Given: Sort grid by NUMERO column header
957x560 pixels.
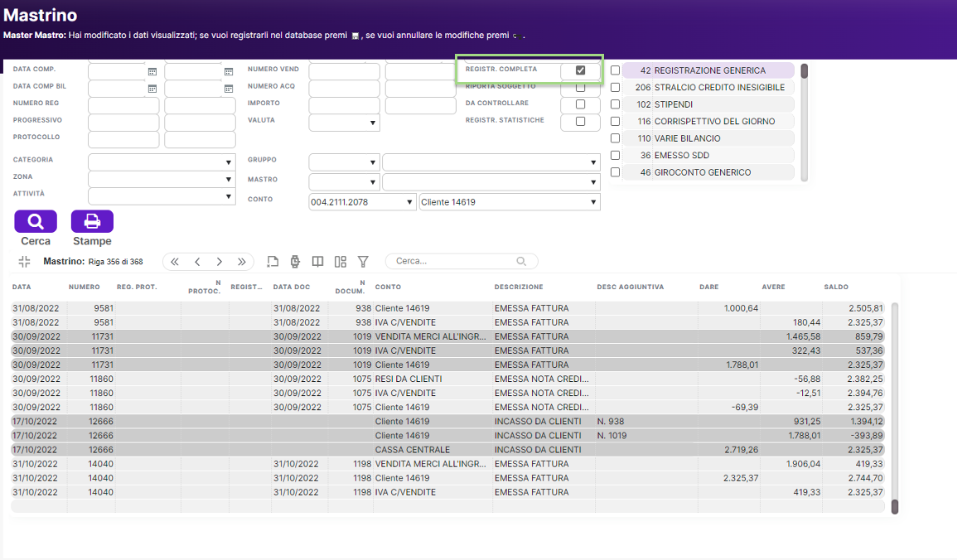Looking at the screenshot, I should click(85, 287).
